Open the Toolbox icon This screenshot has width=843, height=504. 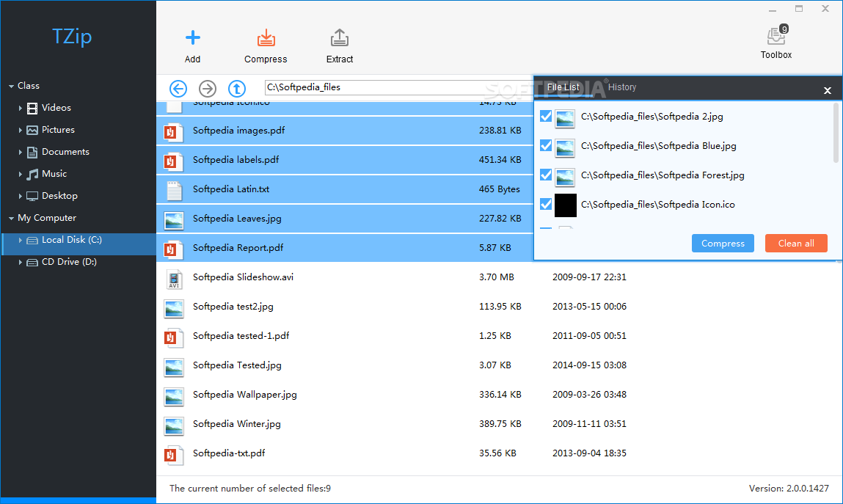tap(776, 36)
